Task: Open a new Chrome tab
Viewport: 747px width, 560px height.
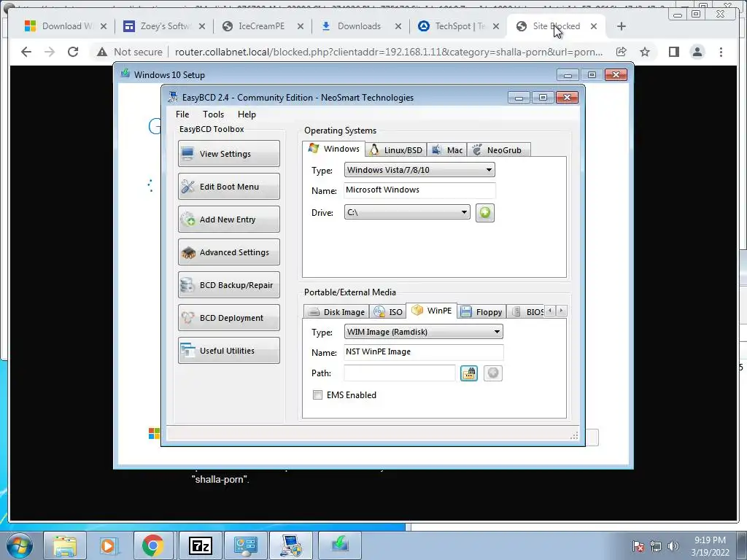Action: coord(622,26)
